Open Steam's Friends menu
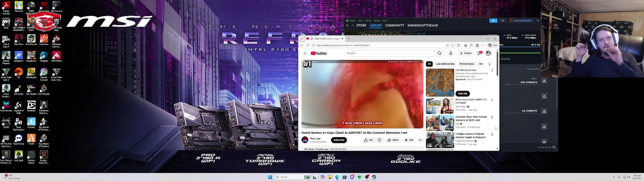This screenshot has height=181, width=644. 368,21
